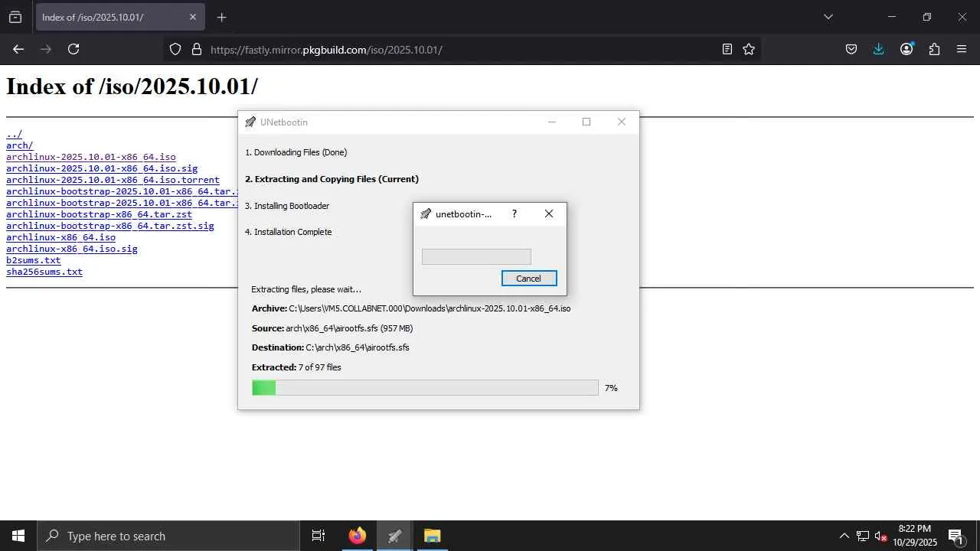Minimize the UNetbootin window
The width and height of the screenshot is (980, 551).
point(552,122)
